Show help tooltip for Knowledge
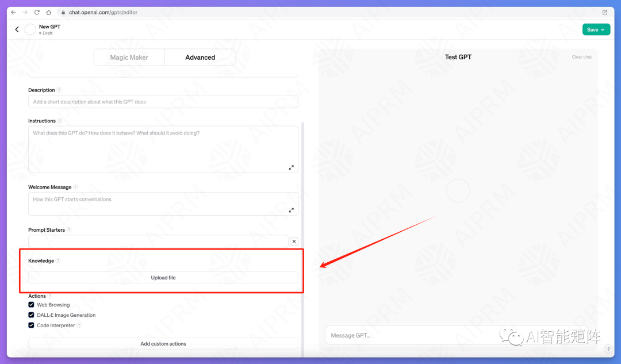Viewport: 621px width, 364px height. coord(58,260)
